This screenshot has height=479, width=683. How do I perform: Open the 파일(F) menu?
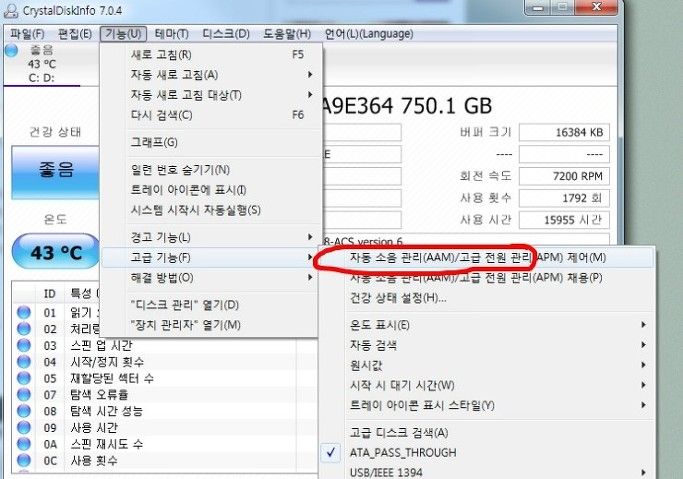tap(27, 34)
